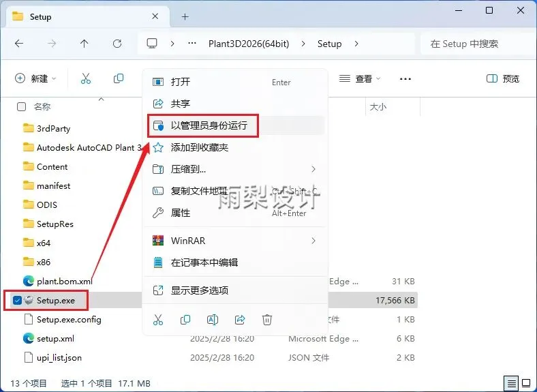Choose 在记事本中编辑

[235, 262]
